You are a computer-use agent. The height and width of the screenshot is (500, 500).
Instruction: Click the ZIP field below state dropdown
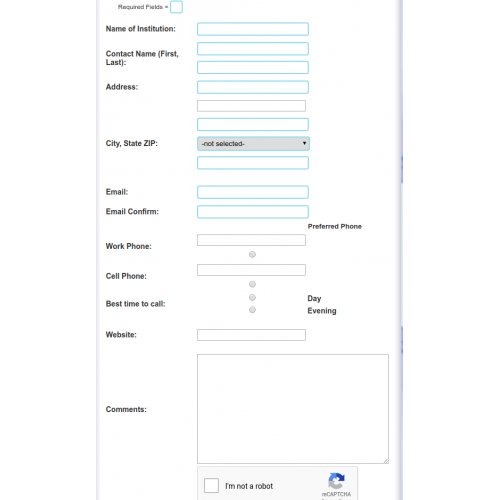tap(253, 163)
